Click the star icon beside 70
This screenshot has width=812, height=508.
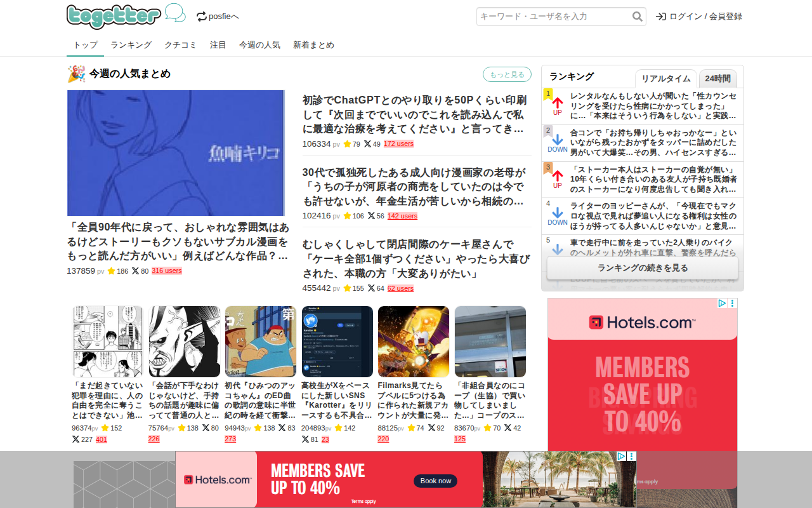coord(487,428)
